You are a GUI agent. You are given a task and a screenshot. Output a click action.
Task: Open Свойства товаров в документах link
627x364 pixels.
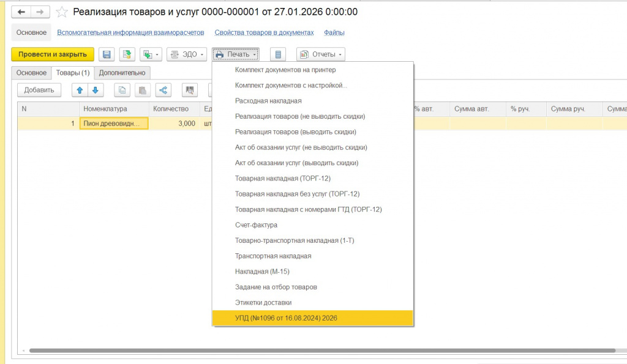point(264,33)
